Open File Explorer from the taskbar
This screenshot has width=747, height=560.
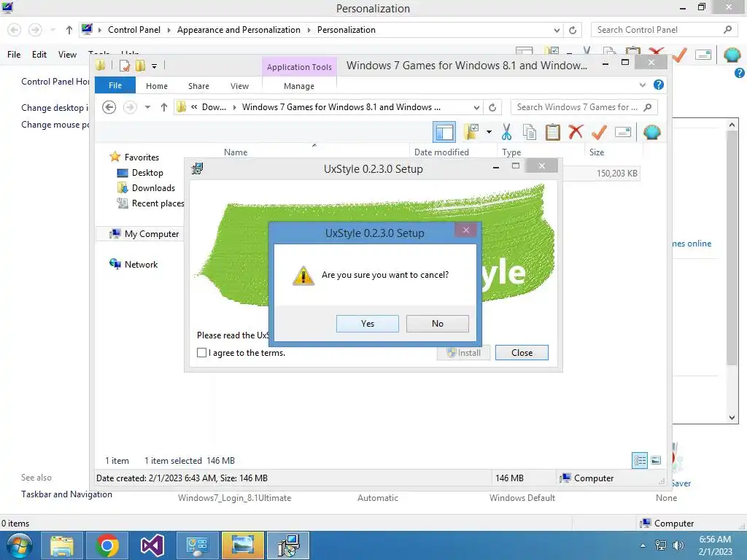[62, 545]
